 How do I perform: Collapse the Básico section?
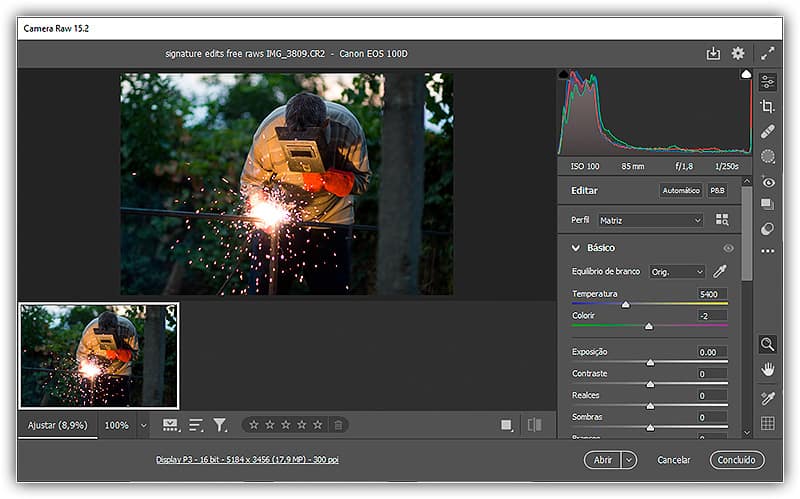[576, 248]
